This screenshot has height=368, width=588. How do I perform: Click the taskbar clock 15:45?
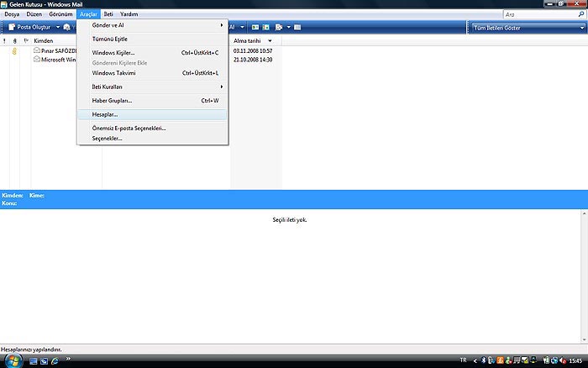click(x=575, y=361)
